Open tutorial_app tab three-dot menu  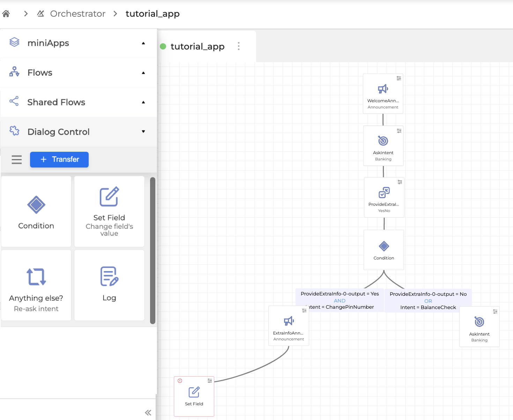(x=239, y=46)
